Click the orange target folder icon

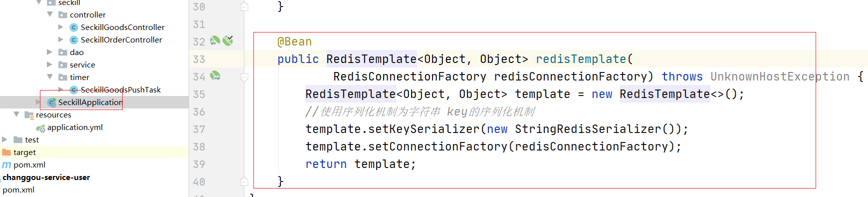(6, 152)
